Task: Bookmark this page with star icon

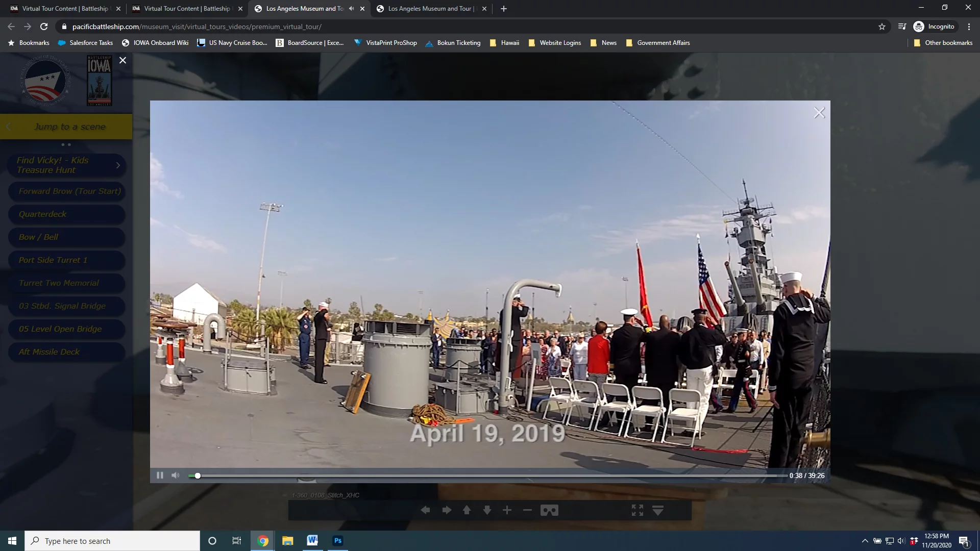Action: pos(882,27)
